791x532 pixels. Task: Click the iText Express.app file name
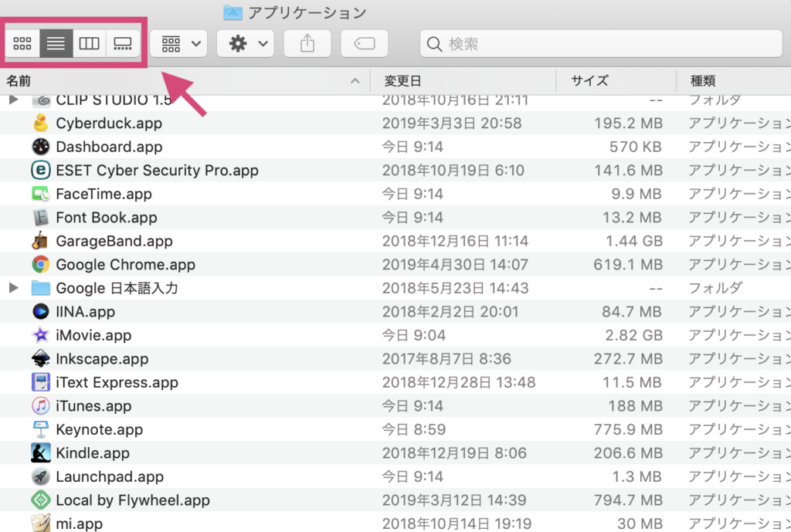[117, 382]
